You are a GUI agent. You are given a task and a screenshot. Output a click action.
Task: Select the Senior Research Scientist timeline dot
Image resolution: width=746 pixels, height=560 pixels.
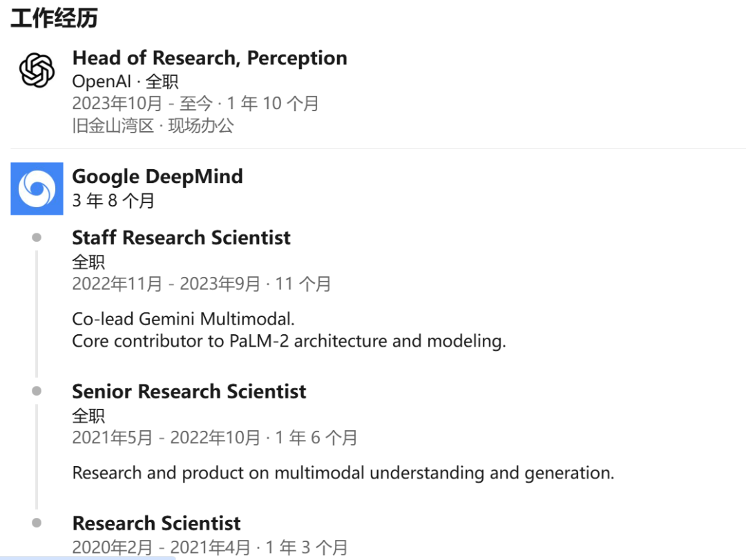37,391
